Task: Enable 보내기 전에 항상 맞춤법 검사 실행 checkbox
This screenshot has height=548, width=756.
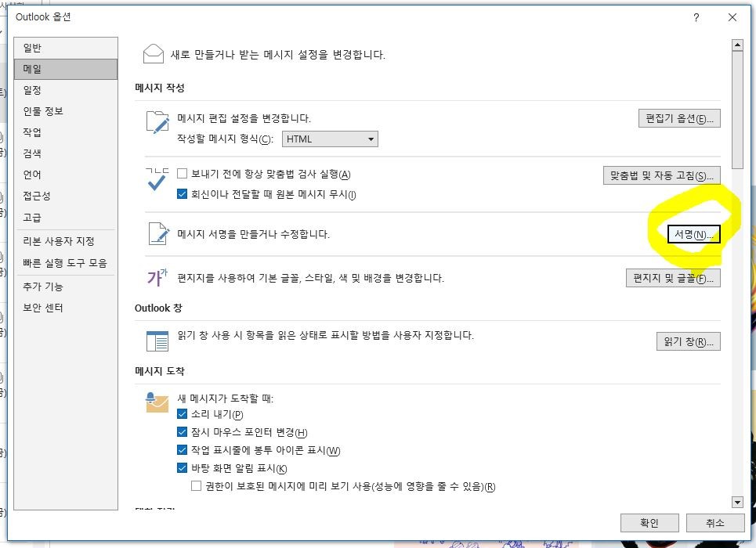Action: click(x=183, y=174)
